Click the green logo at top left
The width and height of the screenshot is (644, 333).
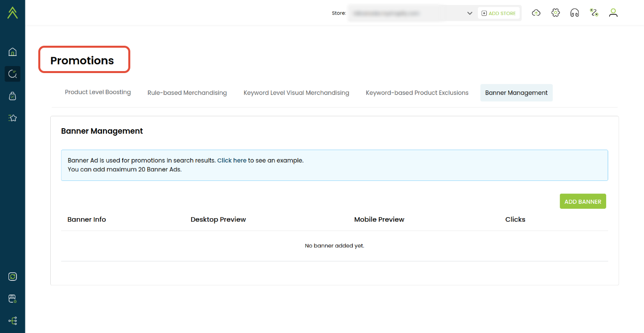coord(12,13)
